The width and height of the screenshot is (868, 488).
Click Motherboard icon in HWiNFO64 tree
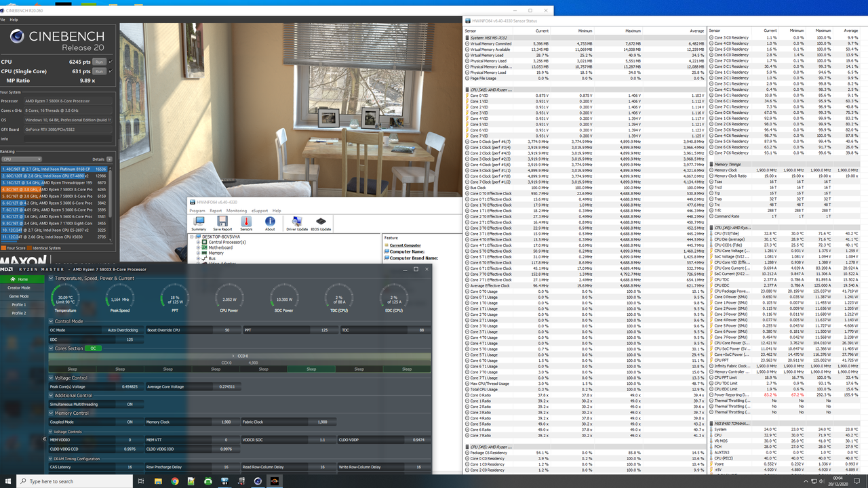[205, 247]
